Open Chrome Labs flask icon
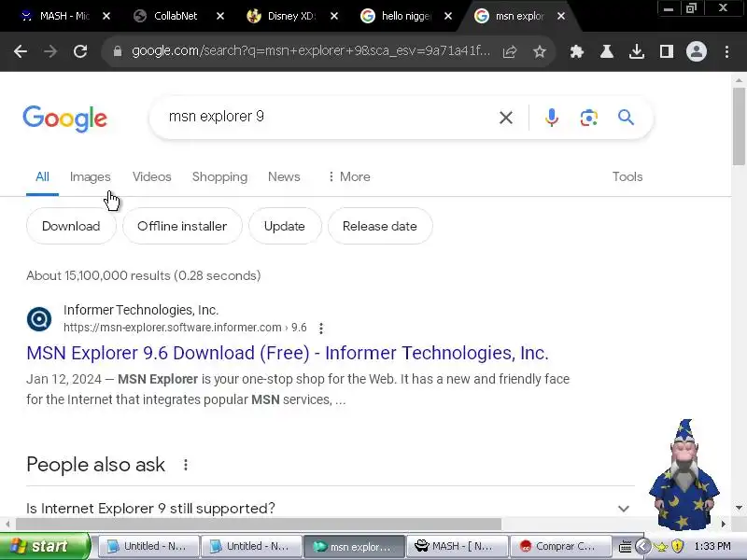Screen dimensions: 747x560 606,51
